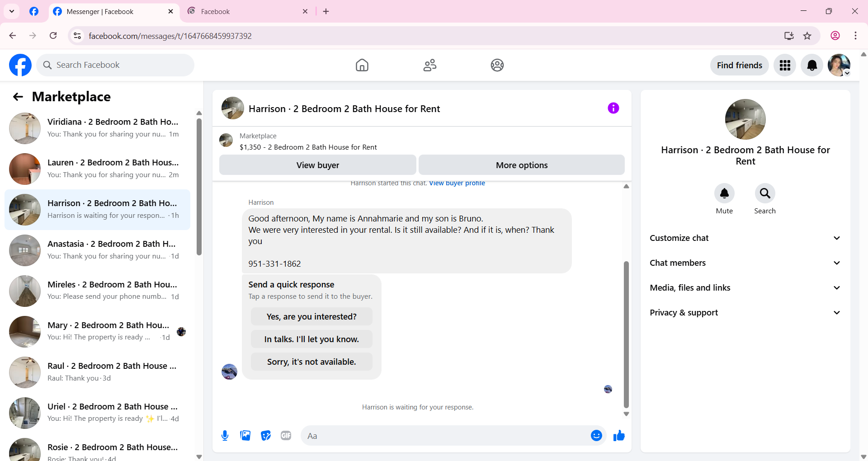Screen dimensions: 868x461
Task: Send a voice clip with microphone icon
Action: click(x=225, y=436)
